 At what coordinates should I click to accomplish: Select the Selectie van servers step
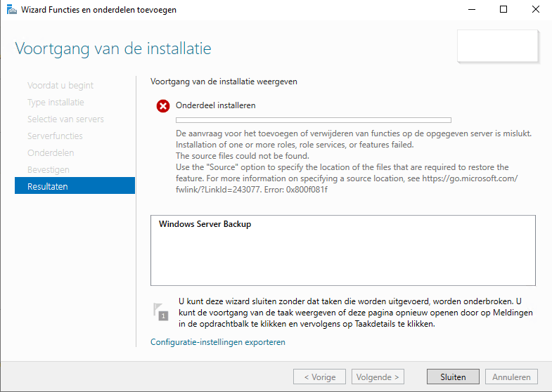pos(65,119)
